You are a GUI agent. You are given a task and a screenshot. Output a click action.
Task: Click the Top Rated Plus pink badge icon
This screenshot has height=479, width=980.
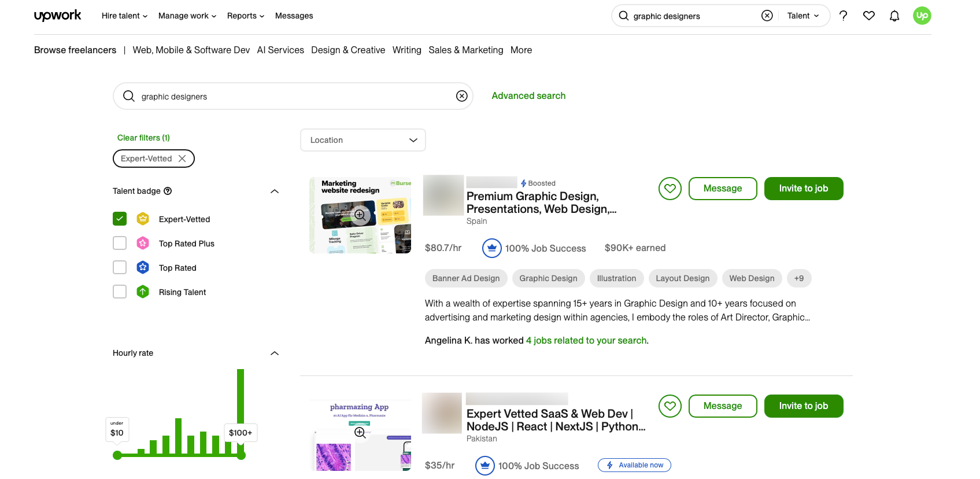tap(143, 243)
